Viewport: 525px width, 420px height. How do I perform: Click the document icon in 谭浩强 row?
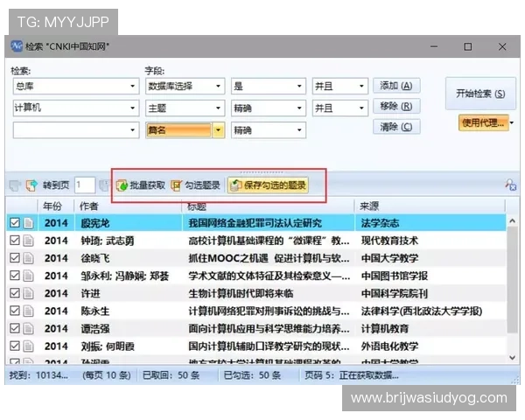[29, 329]
